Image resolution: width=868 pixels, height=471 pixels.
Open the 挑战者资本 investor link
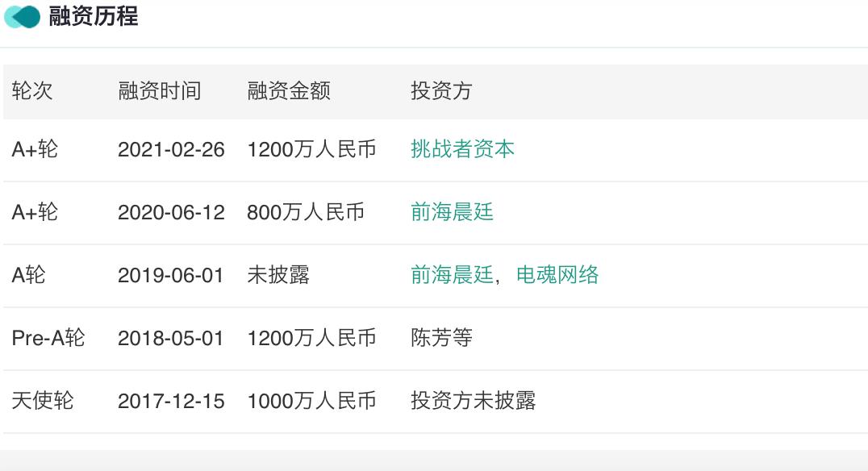pyautogui.click(x=462, y=149)
